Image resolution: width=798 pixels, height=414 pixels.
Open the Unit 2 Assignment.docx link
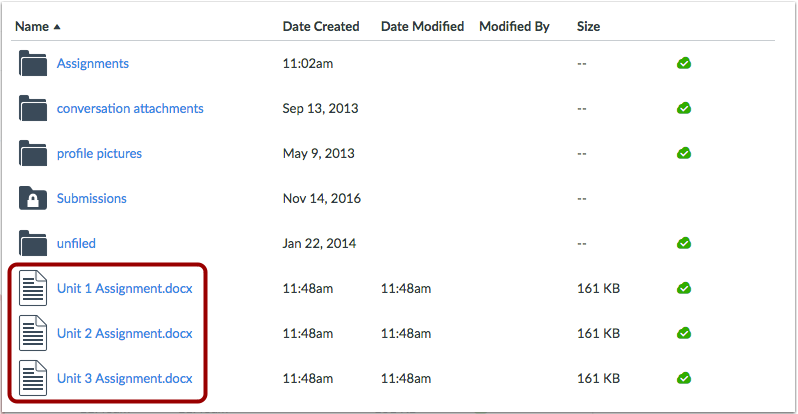[125, 333]
